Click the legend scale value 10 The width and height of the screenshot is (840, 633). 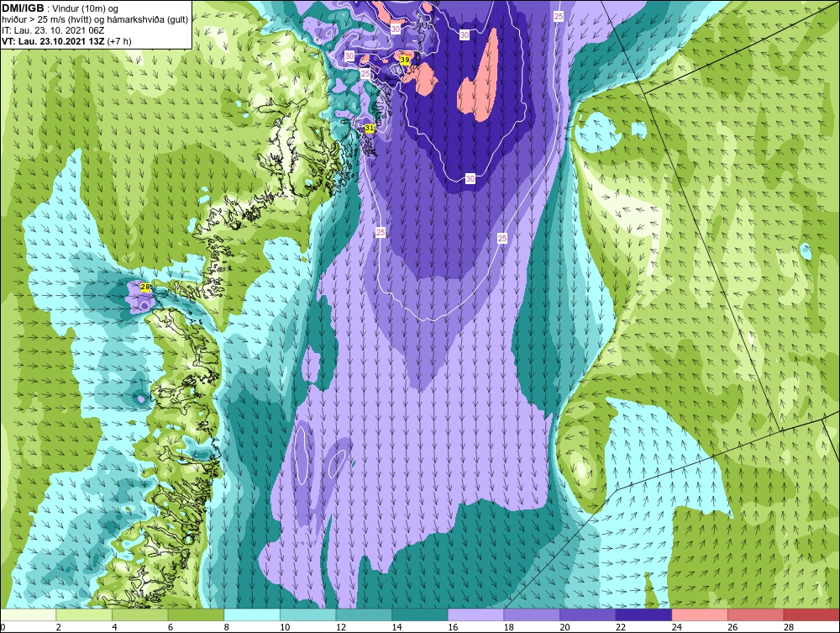click(x=285, y=627)
